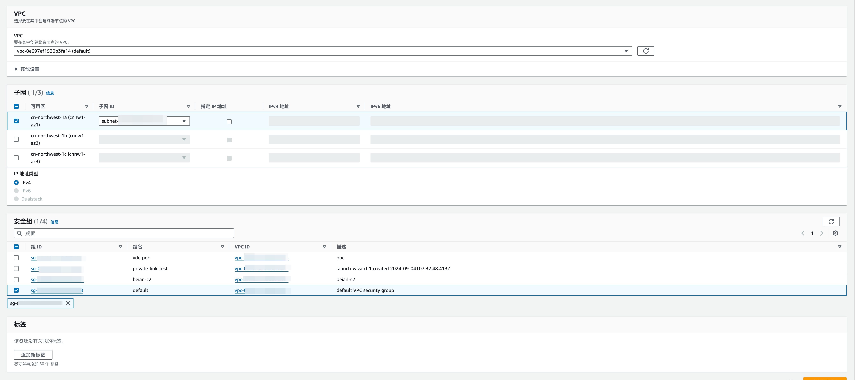Open security group table settings gear
Viewport: 868px width, 380px height.
tap(835, 233)
